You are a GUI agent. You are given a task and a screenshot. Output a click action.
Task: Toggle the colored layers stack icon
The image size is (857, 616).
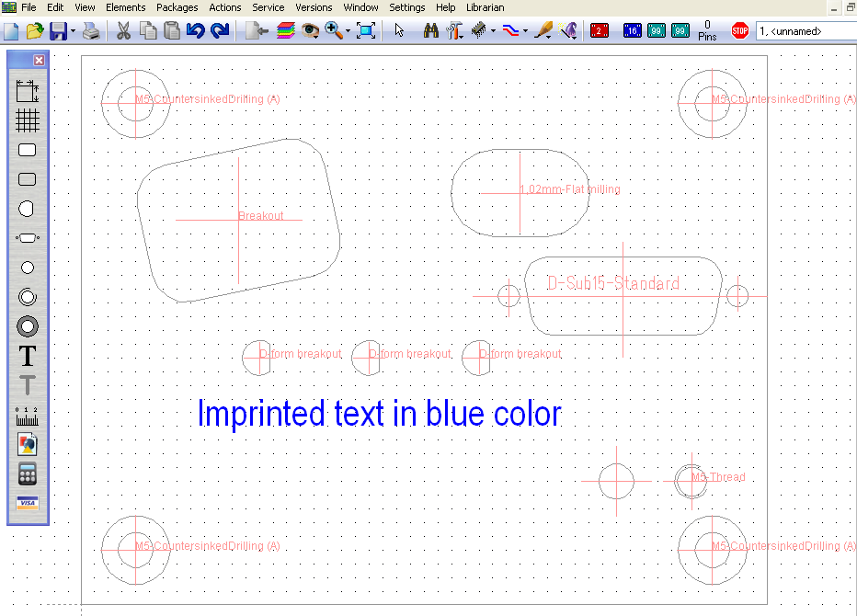285,30
